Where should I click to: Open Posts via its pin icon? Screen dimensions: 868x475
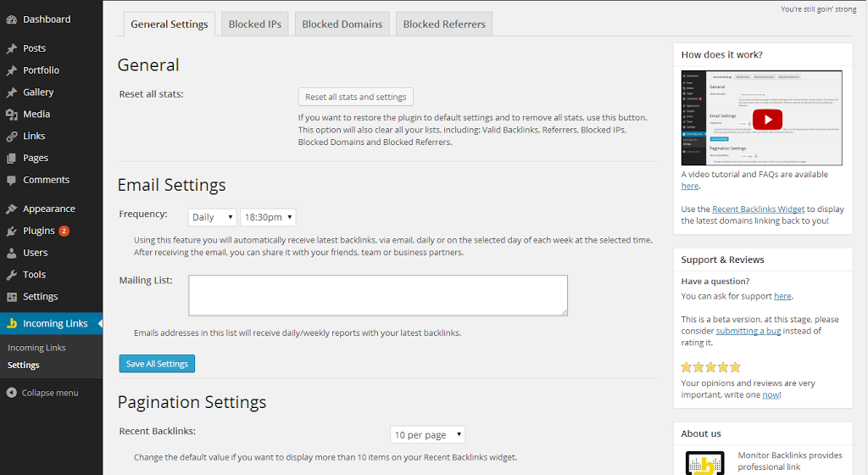(12, 48)
